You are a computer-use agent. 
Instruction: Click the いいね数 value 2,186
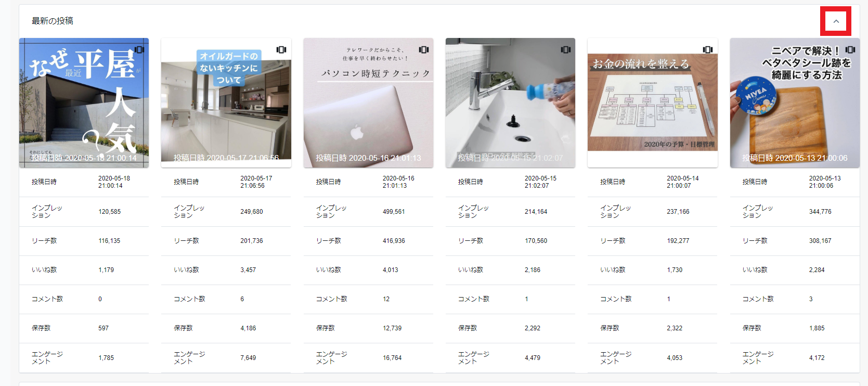pyautogui.click(x=533, y=270)
